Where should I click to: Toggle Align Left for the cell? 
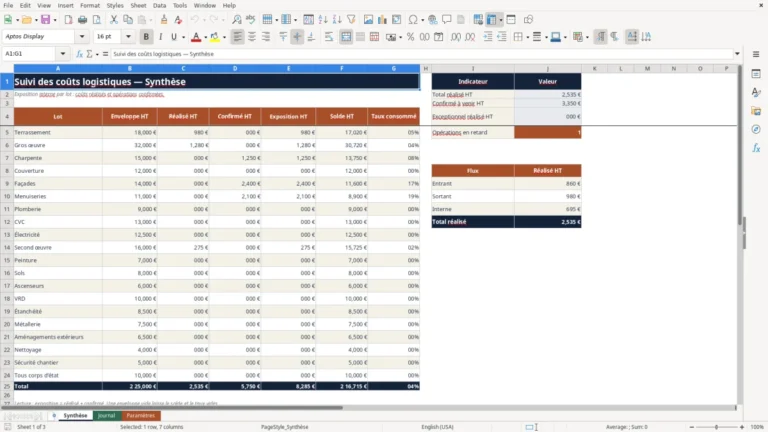coord(238,37)
